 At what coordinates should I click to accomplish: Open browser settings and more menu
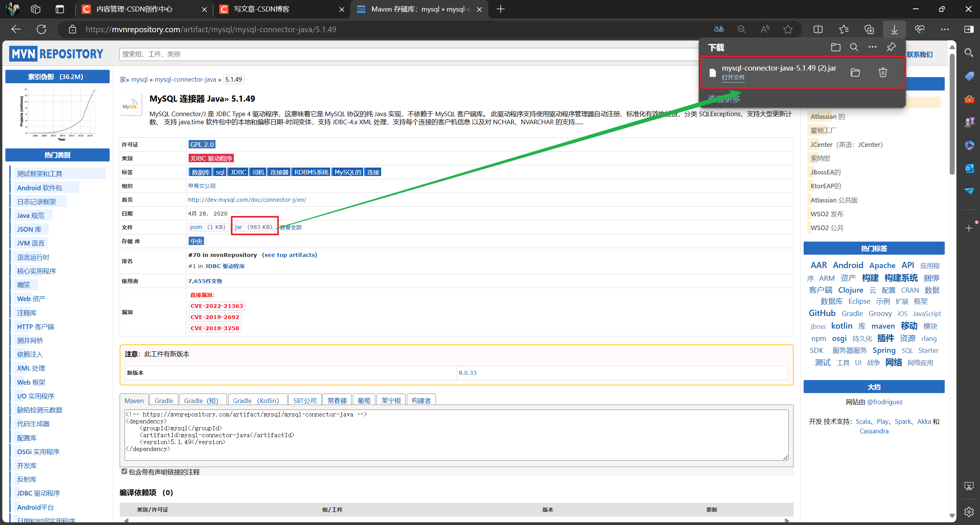coord(945,29)
